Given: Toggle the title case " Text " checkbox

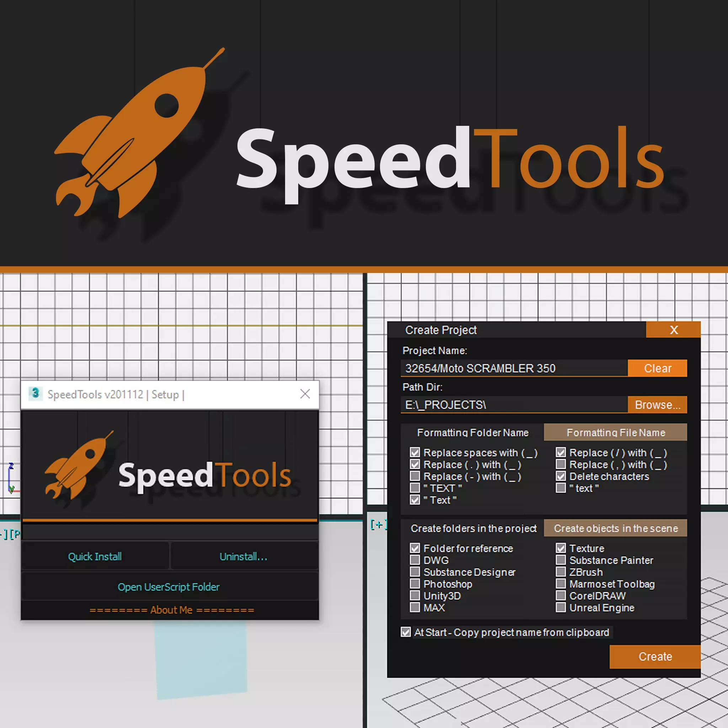Looking at the screenshot, I should pos(415,500).
